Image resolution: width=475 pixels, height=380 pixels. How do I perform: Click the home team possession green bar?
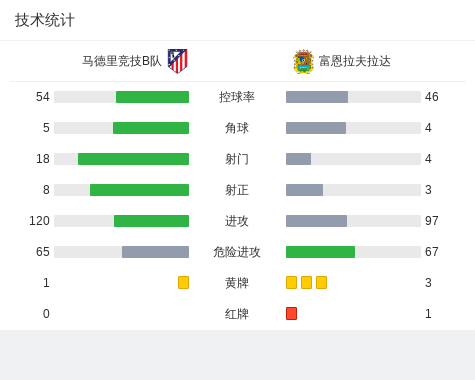[x=152, y=97]
